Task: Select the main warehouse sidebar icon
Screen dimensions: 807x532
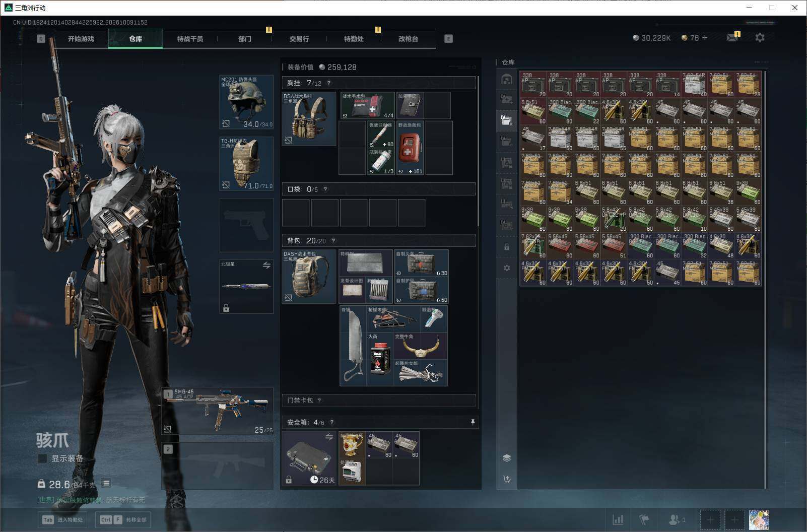Action: click(x=507, y=79)
